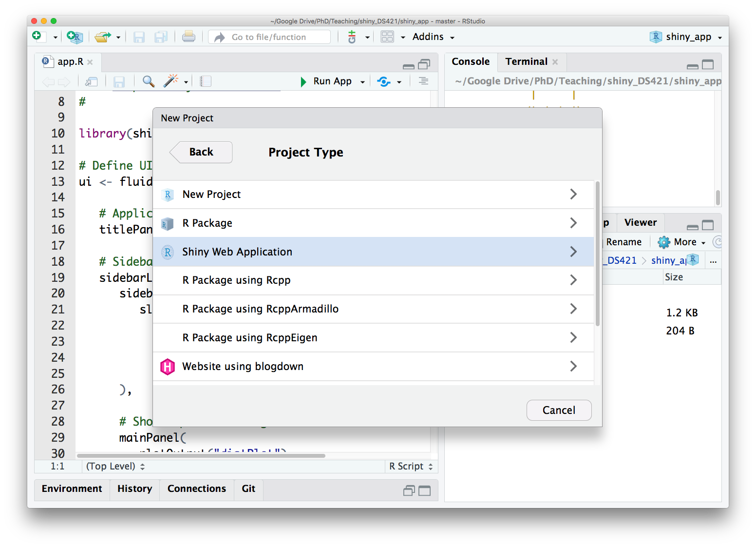Click the Back button in dialog
The height and width of the screenshot is (547, 756).
[201, 152]
